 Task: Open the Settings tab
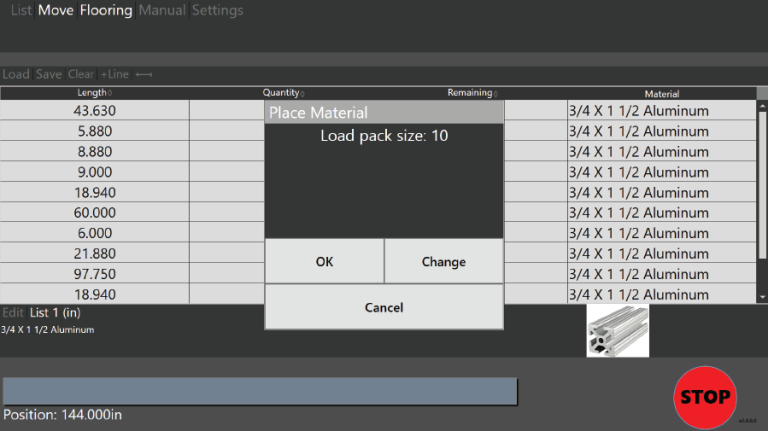pos(217,10)
